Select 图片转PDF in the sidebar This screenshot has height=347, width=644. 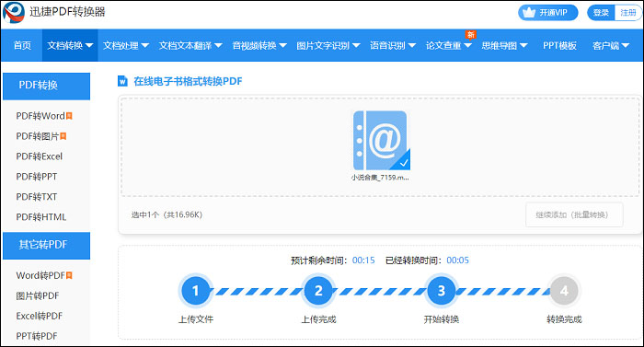(x=38, y=295)
